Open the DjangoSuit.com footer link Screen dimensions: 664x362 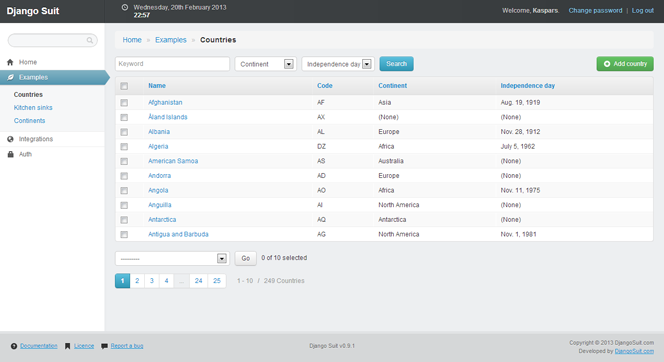(634, 351)
